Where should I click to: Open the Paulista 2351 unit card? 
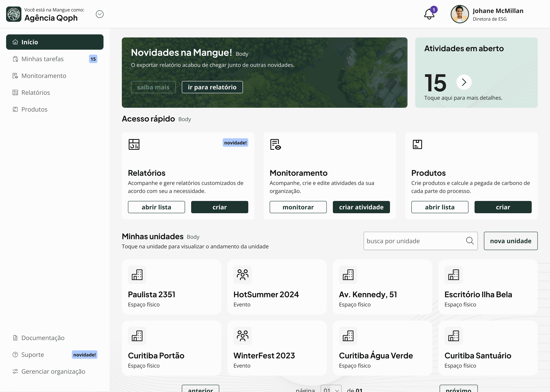coord(171,287)
